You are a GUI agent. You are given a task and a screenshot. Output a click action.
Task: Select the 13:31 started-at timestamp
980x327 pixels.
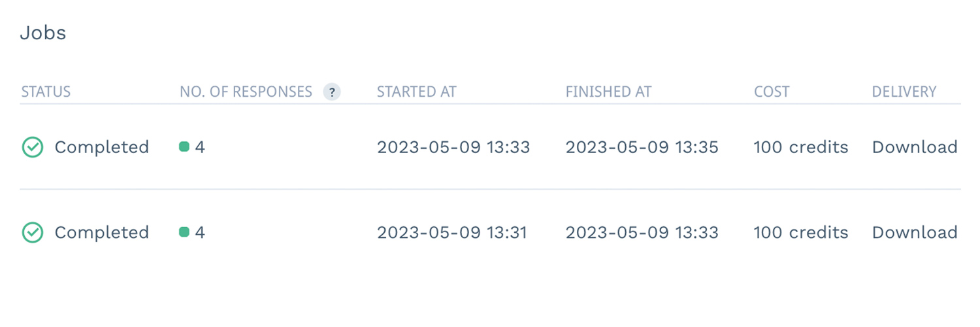tap(453, 233)
